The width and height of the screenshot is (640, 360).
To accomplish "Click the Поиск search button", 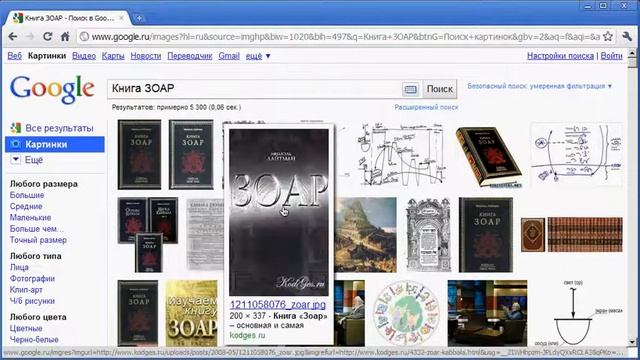I will (439, 89).
